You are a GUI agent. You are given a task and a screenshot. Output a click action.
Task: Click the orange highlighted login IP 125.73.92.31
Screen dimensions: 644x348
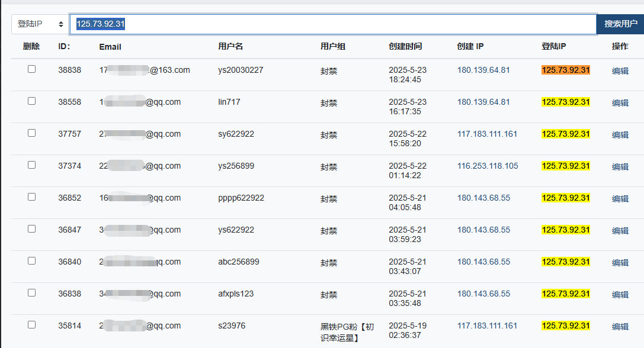point(566,70)
